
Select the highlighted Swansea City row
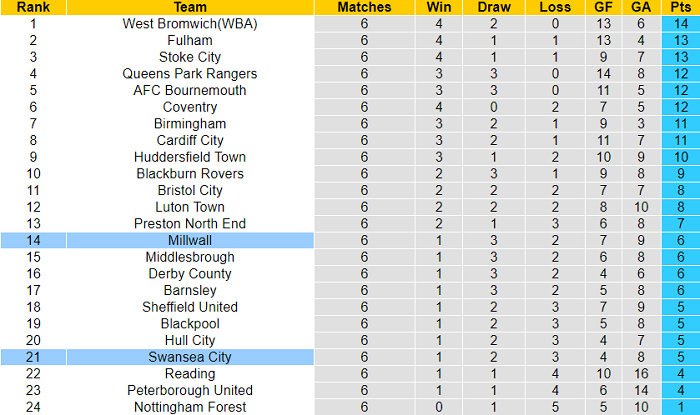[x=189, y=357]
